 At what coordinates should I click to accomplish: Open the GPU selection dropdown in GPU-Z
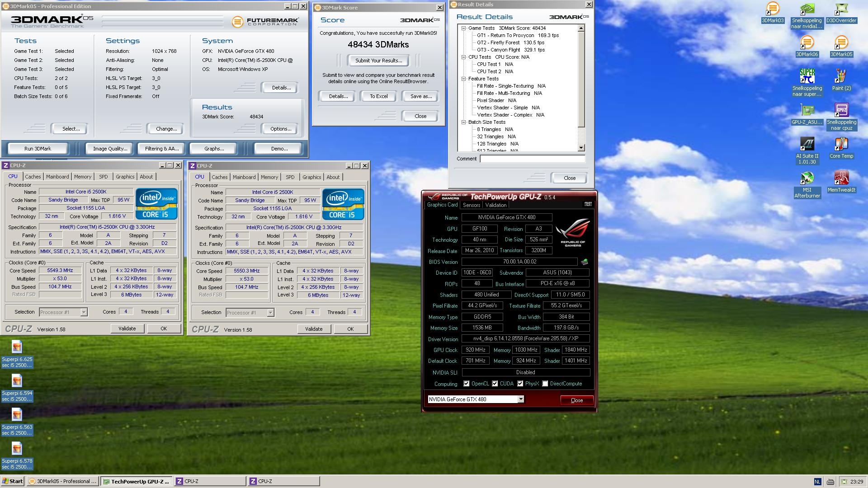click(x=521, y=399)
